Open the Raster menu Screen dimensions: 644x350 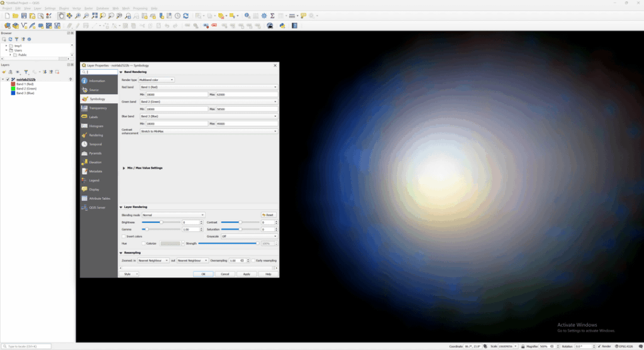click(x=88, y=8)
